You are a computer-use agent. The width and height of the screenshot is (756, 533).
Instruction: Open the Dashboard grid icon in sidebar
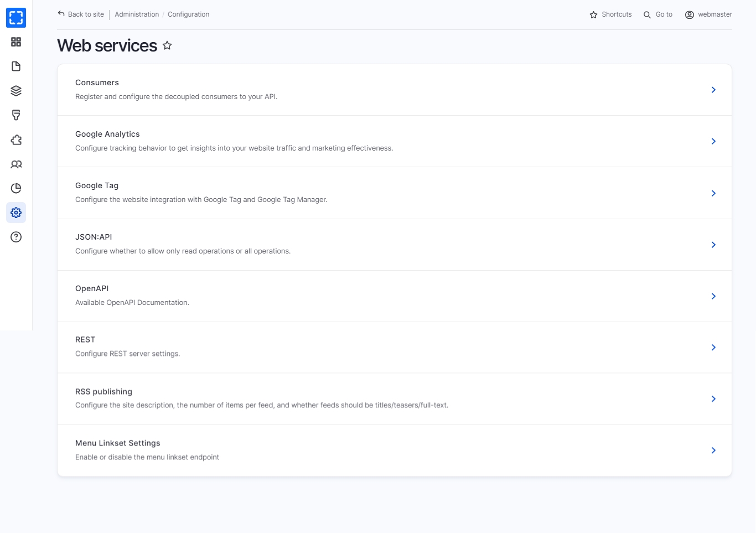pos(16,42)
